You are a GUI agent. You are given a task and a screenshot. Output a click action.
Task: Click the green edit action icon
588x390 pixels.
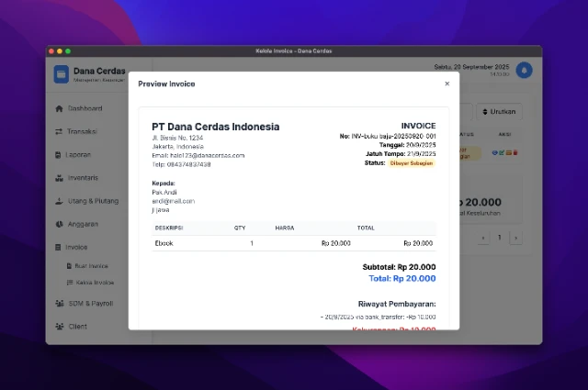pos(502,153)
